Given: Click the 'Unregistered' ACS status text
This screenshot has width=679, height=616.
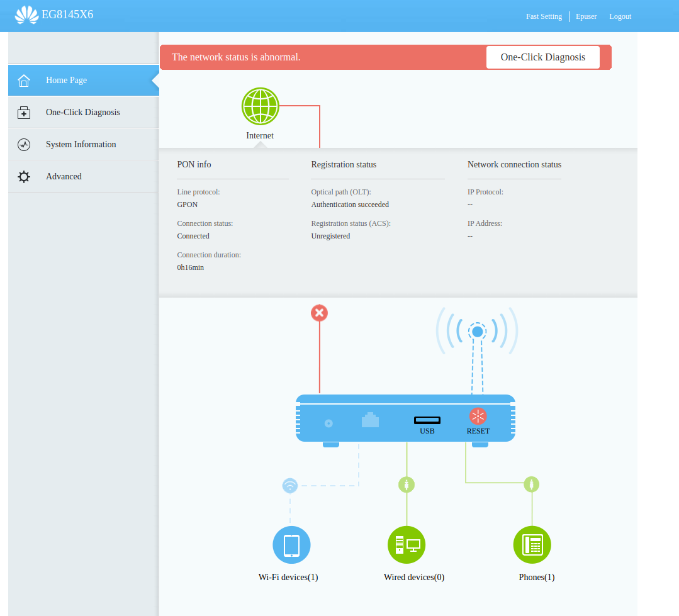Looking at the screenshot, I should pos(330,236).
